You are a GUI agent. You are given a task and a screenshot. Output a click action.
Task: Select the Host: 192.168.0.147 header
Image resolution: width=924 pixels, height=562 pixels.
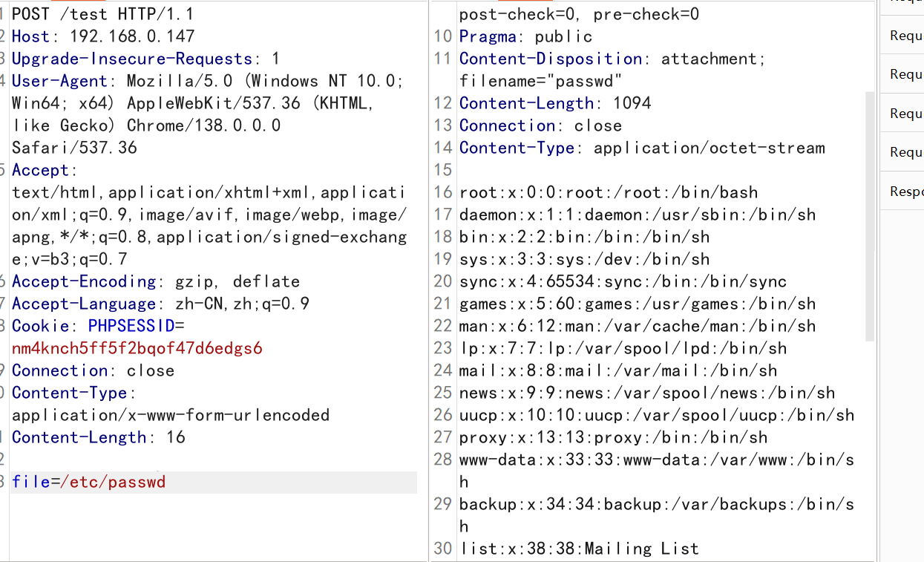[x=103, y=36]
